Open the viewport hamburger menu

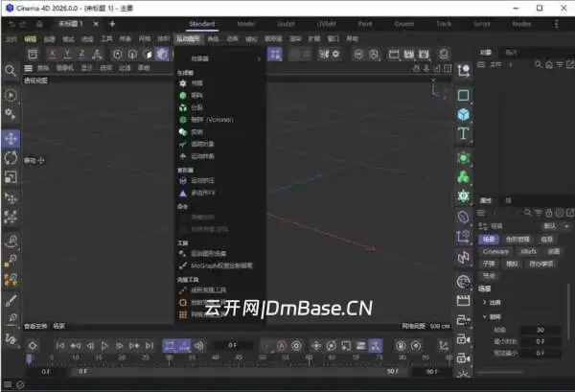(28, 68)
